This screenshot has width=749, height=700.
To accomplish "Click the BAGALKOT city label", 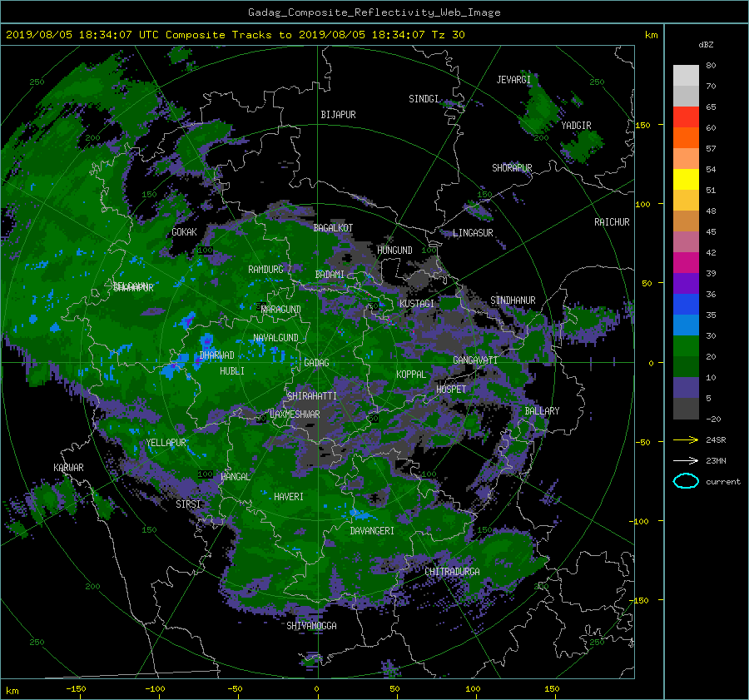I will point(333,228).
